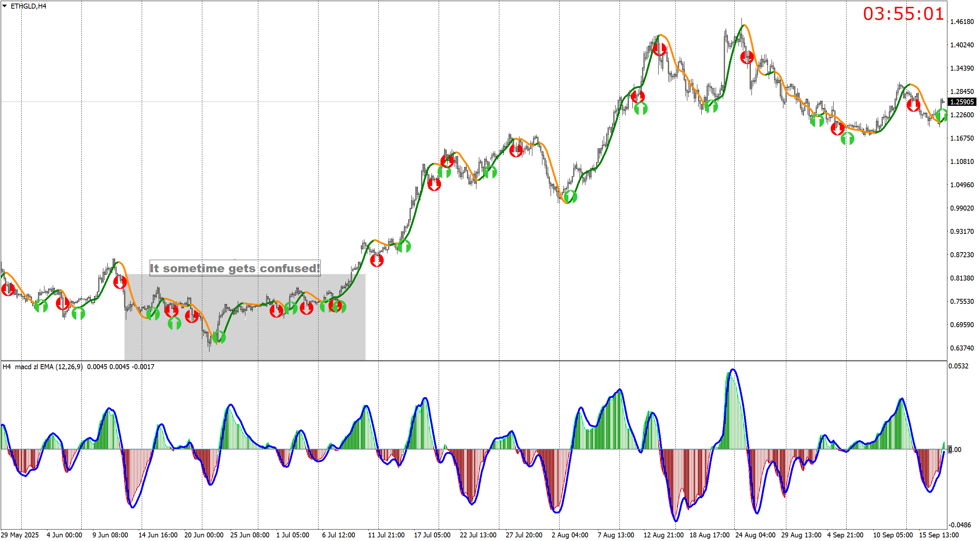Click the 'macd zl EMA (12,26,9)' indicator label
Image resolution: width=980 pixels, height=541 pixels.
[49, 367]
